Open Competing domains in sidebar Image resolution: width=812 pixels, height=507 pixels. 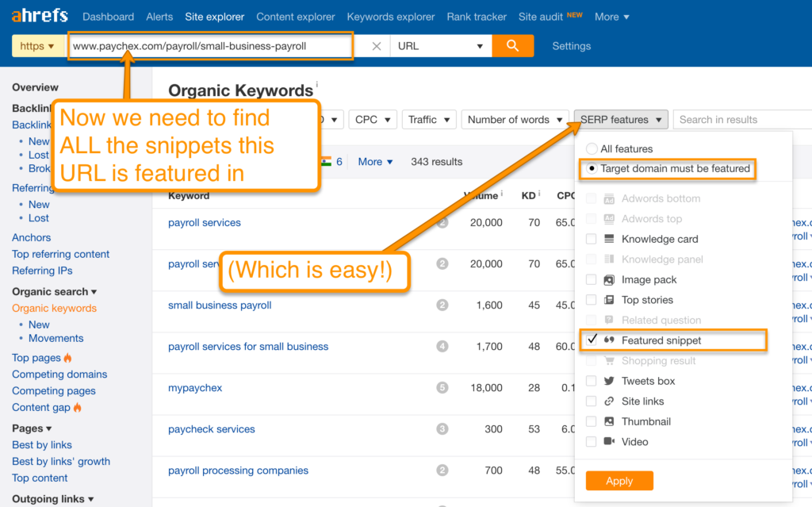pyautogui.click(x=59, y=374)
